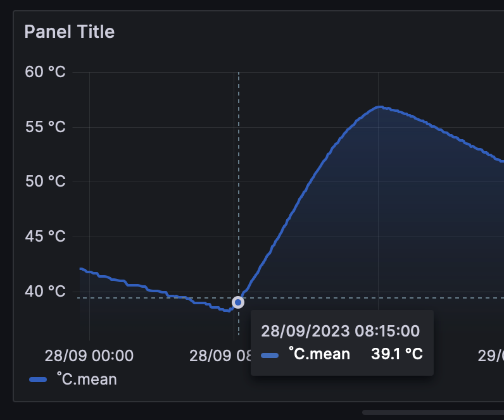Open the Panel Title header menu

(x=70, y=32)
